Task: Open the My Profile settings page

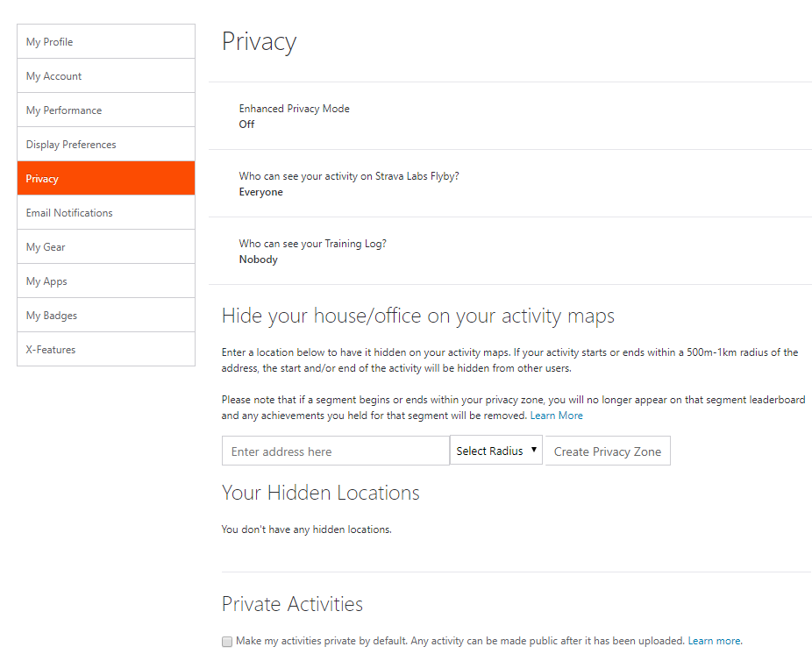Action: [106, 41]
